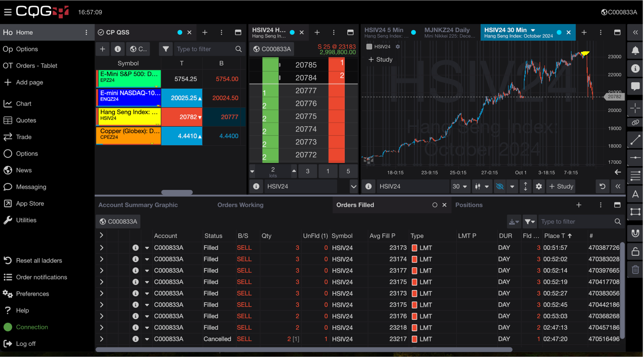Screen dimensions: 644x357
Task: Click the magnet snap tool icon
Action: coord(635,233)
